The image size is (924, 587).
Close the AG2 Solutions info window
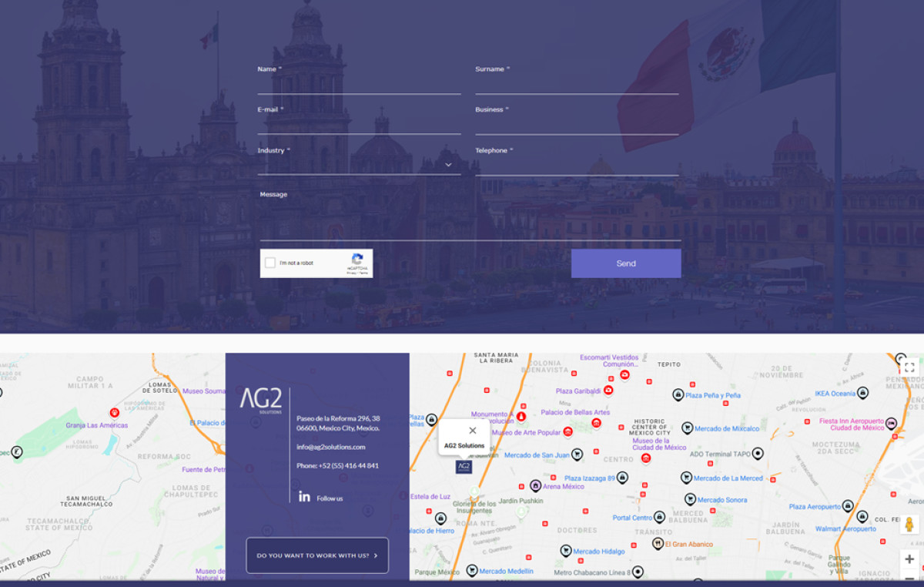click(472, 430)
